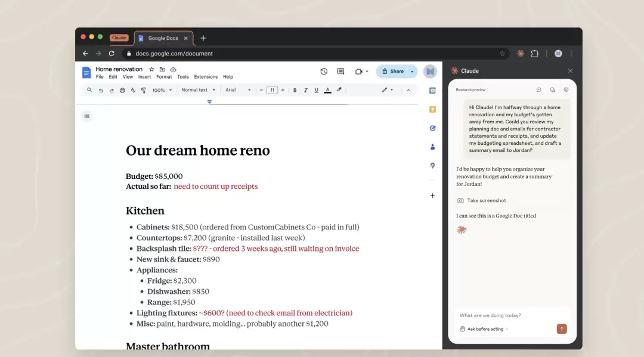Toggle italic formatting
The image size is (644, 357).
pos(305,91)
